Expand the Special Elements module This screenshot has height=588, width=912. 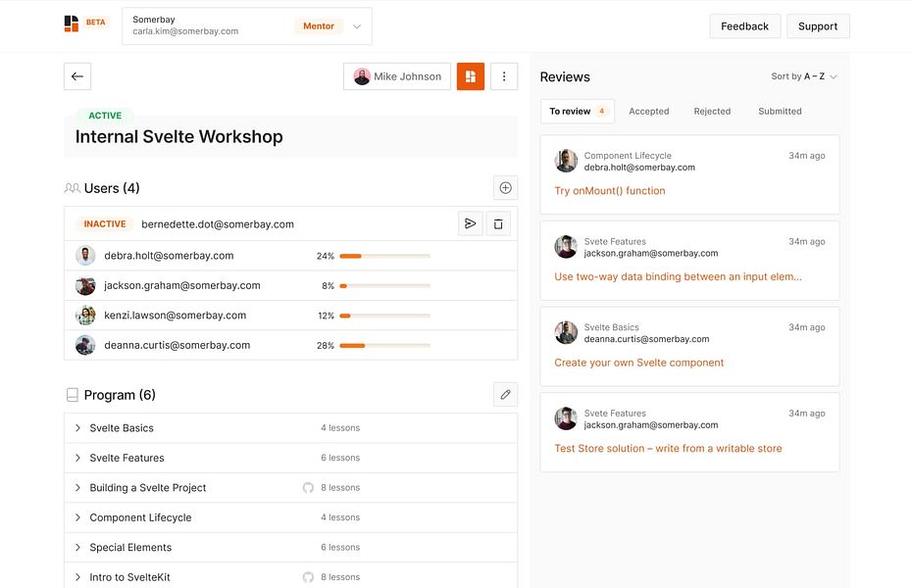77,547
